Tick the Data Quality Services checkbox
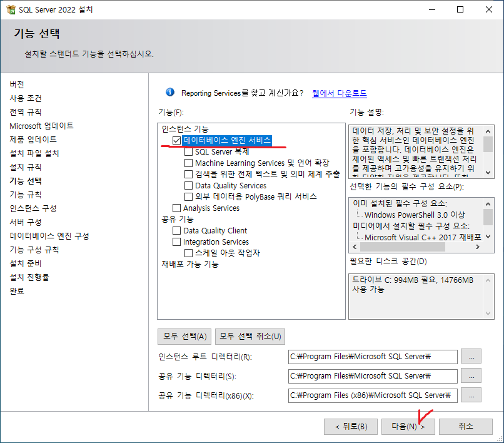504x443 pixels. click(188, 186)
